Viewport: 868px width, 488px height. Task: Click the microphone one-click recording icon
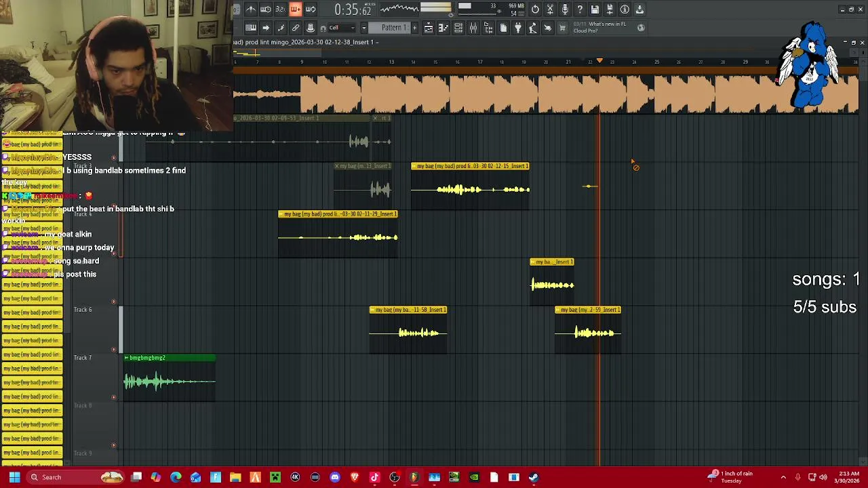pyautogui.click(x=565, y=9)
